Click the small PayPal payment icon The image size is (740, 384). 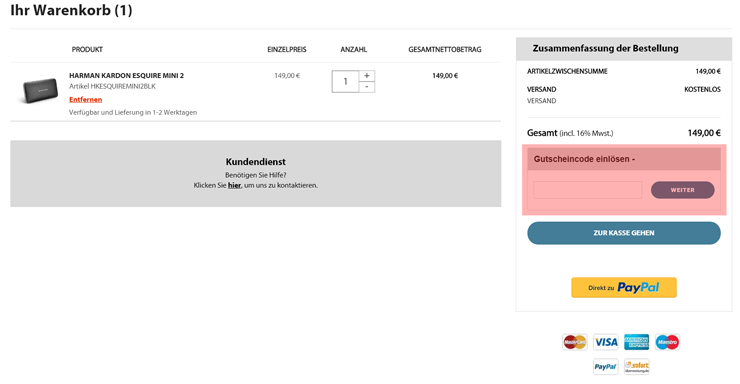click(x=605, y=367)
